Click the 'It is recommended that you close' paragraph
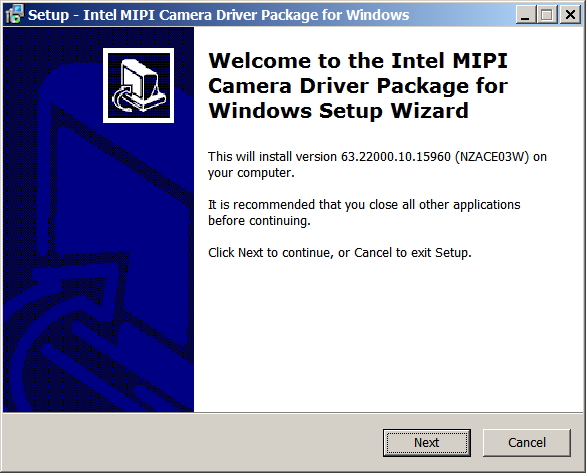 tap(364, 213)
